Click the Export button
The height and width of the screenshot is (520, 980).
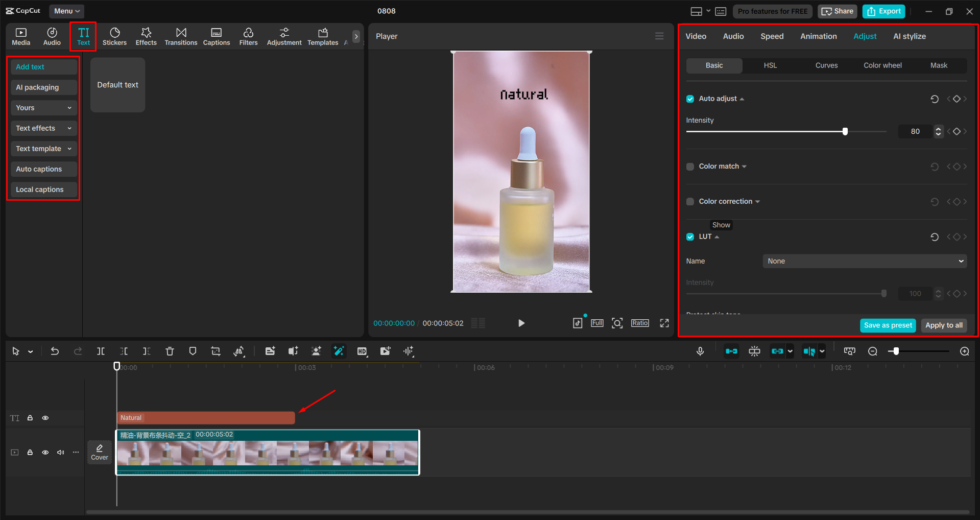pos(883,11)
